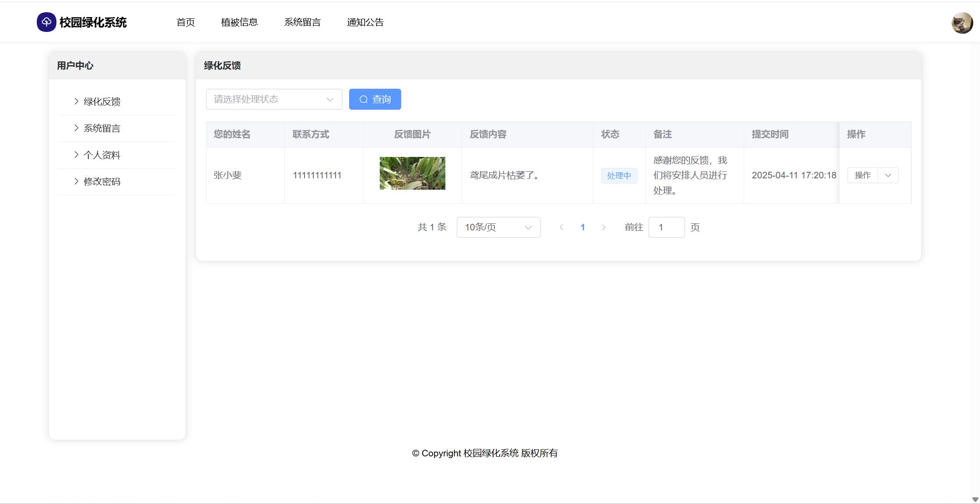Click the chevron icon beside 绿化反馈
Image resolution: width=980 pixels, height=504 pixels.
[x=76, y=101]
